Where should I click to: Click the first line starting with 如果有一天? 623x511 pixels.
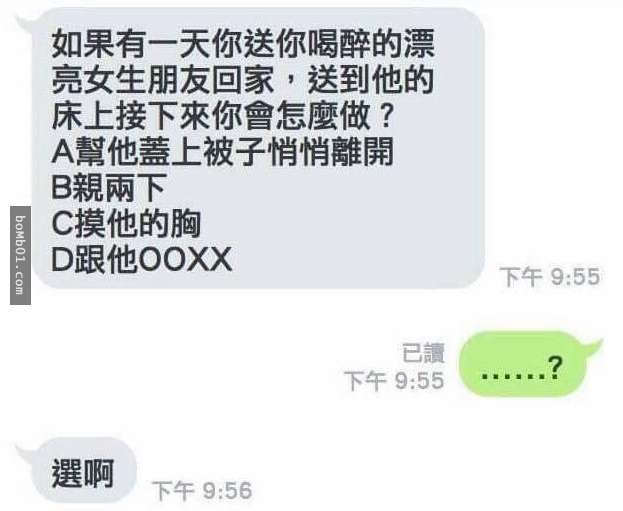click(x=243, y=43)
